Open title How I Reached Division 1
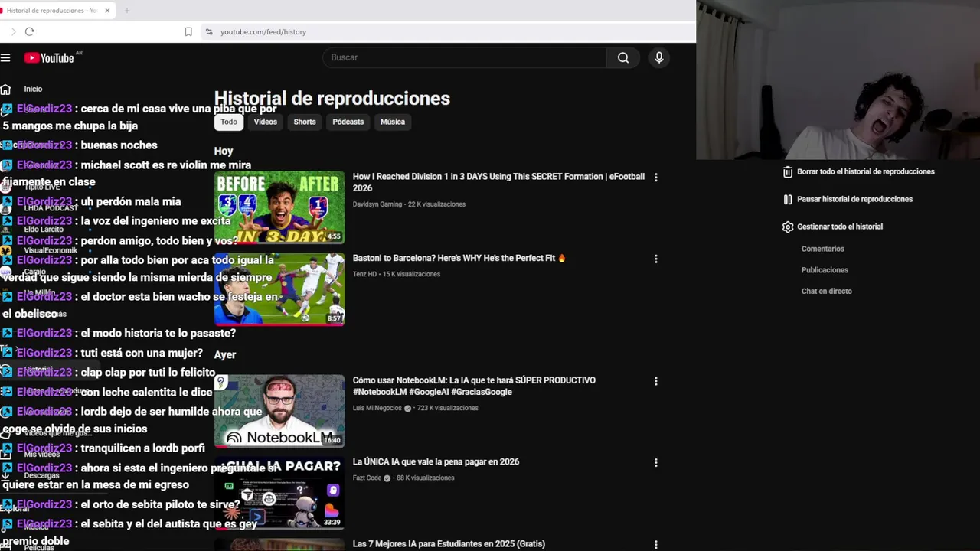980x551 pixels. pos(498,182)
